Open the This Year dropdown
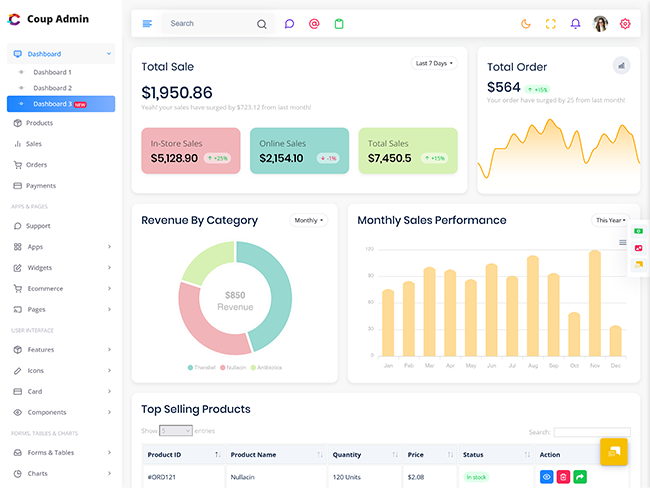Viewport: 650px width, 488px height. (610, 220)
